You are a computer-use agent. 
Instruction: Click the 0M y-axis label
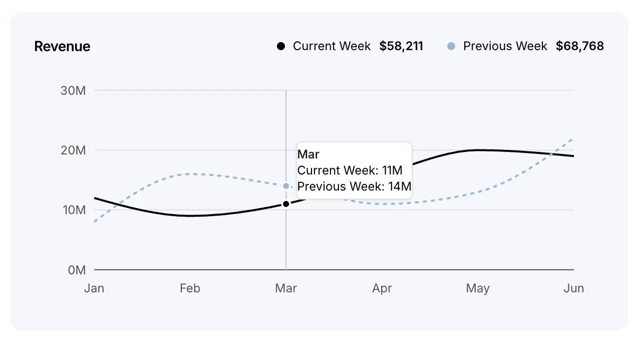click(x=76, y=270)
